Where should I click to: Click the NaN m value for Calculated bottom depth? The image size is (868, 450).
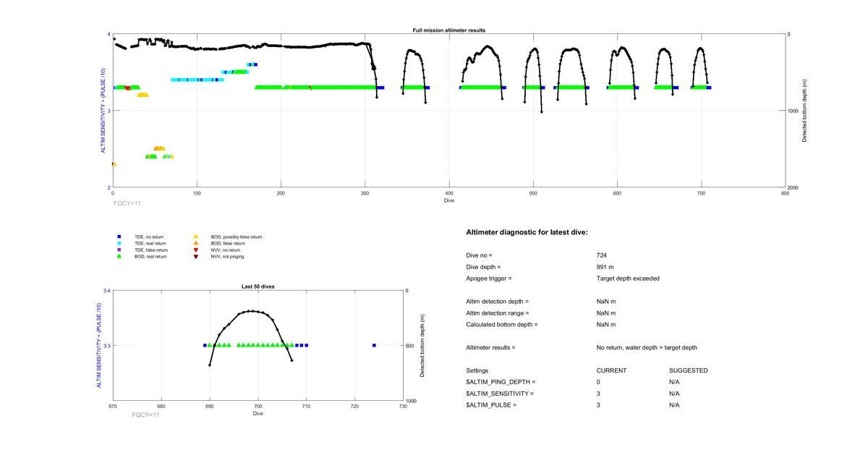click(x=606, y=324)
